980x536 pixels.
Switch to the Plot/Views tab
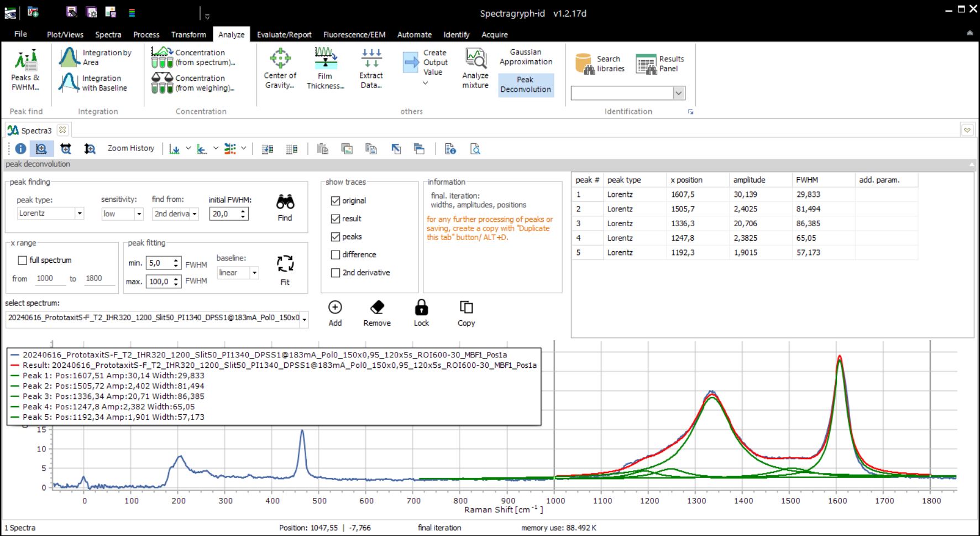(x=65, y=34)
